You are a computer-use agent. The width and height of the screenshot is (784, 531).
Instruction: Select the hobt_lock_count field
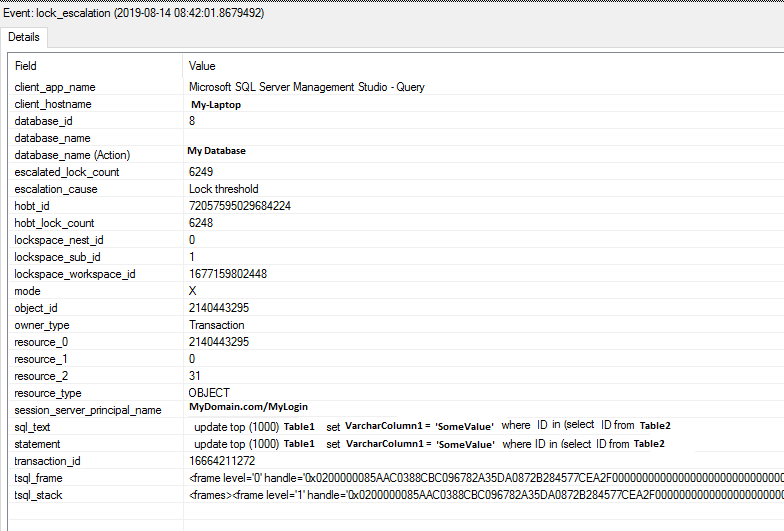coord(54,223)
